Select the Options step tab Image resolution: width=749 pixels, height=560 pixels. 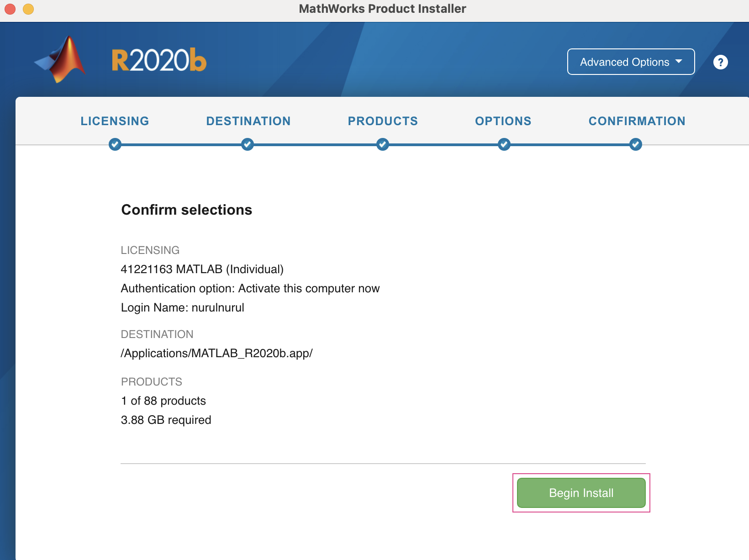tap(503, 121)
